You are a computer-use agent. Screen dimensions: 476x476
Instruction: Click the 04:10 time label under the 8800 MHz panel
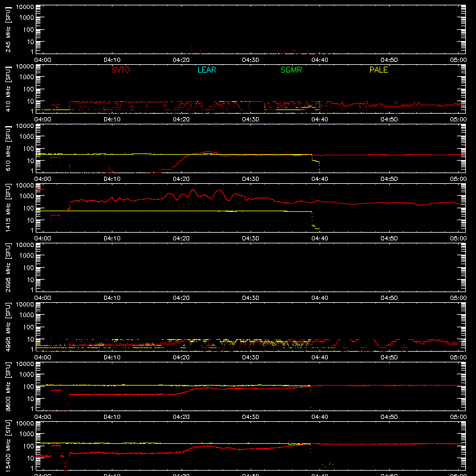[x=112, y=417]
